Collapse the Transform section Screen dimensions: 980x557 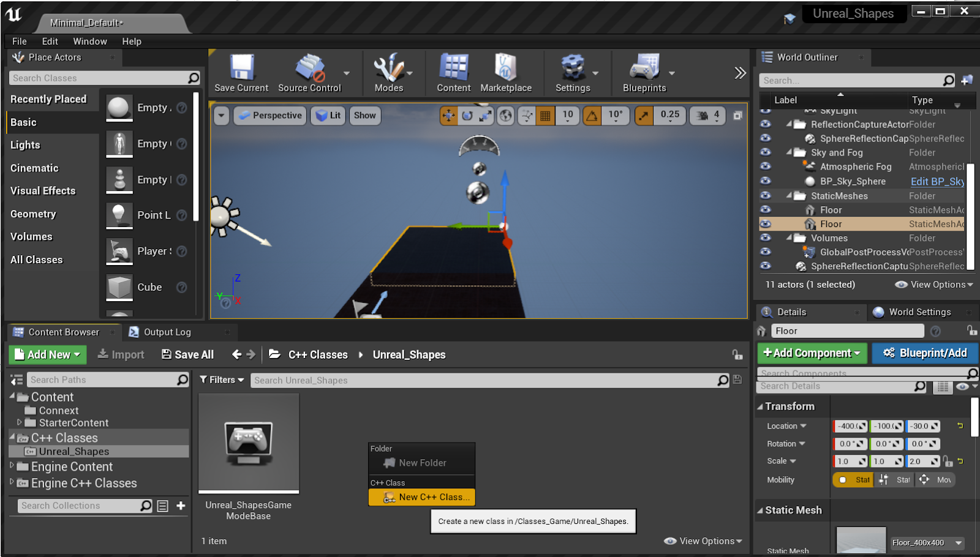[x=760, y=406]
